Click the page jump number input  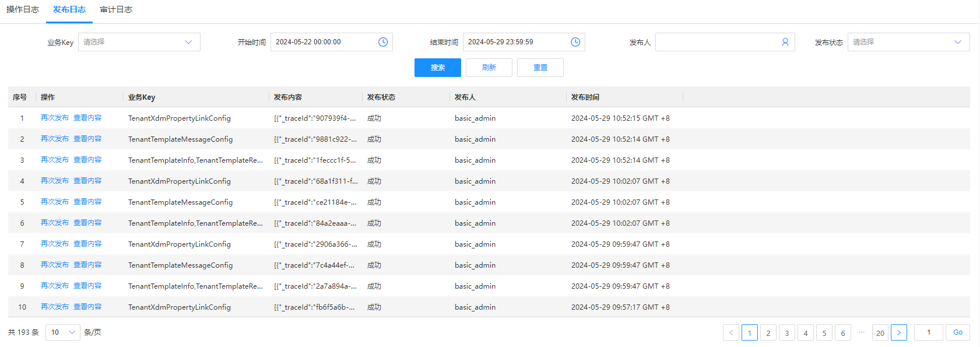(x=929, y=332)
